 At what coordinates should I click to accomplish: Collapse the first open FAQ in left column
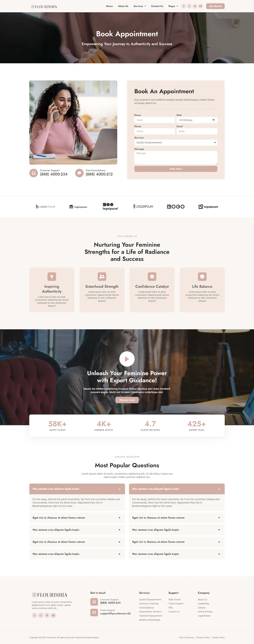[x=77, y=489]
